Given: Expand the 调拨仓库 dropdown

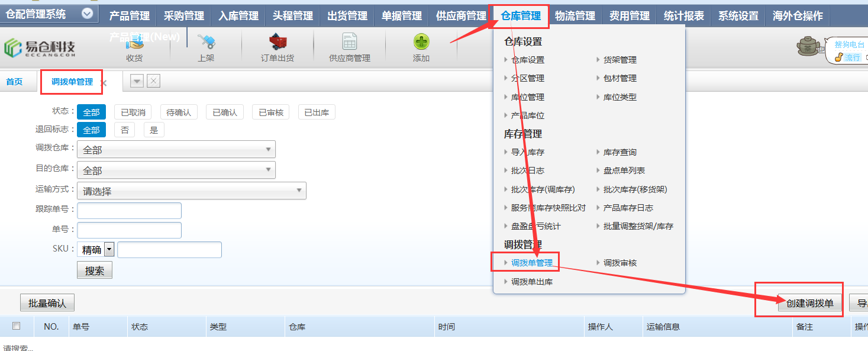Looking at the screenshot, I should 176,150.
